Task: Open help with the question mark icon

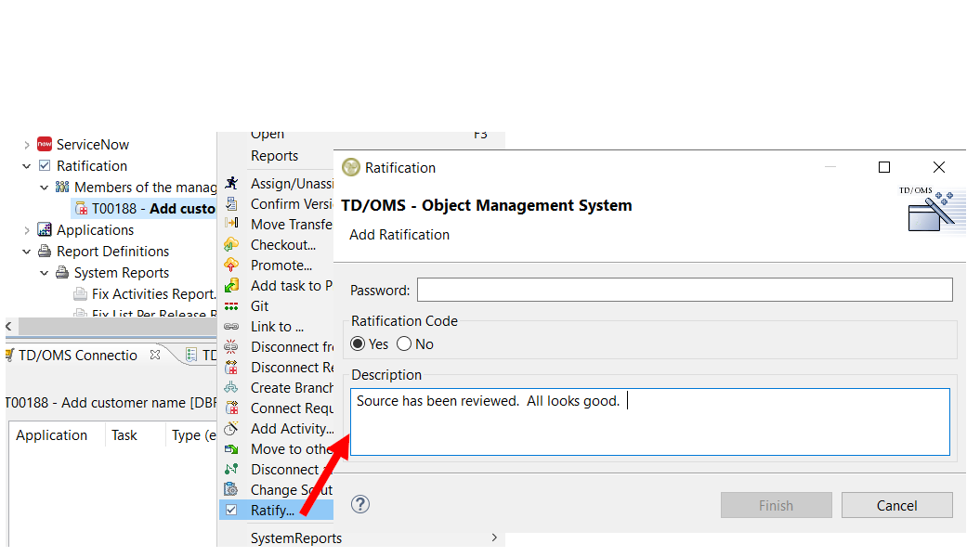Action: click(360, 504)
